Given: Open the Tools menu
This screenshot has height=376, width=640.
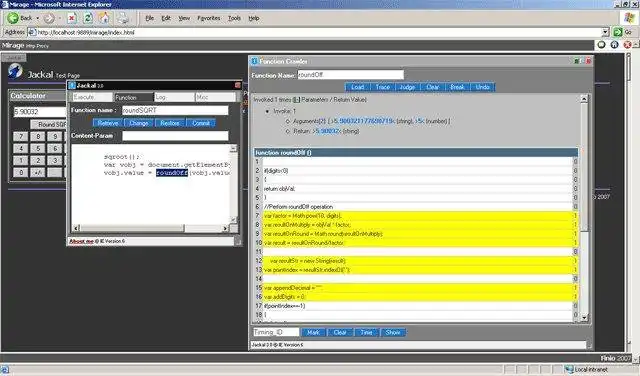Looking at the screenshot, I should click(234, 18).
